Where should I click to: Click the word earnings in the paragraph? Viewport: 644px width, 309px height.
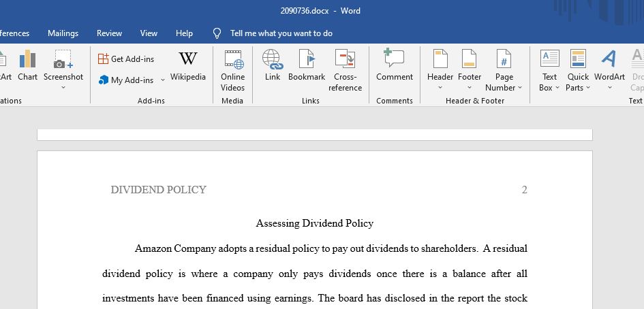click(294, 299)
